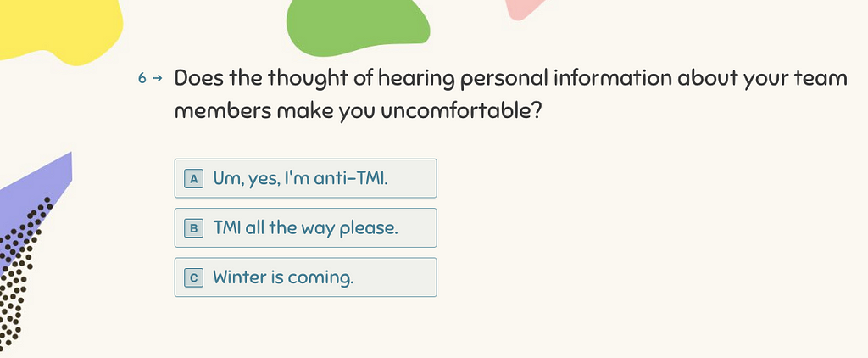The width and height of the screenshot is (868, 358).
Task: Click the question text's first line
Action: [510, 79]
